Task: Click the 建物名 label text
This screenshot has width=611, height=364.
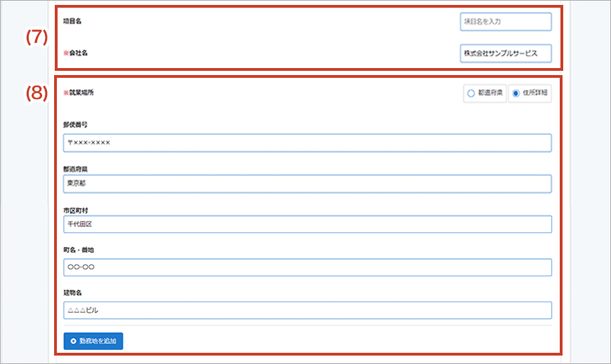Action: click(72, 292)
